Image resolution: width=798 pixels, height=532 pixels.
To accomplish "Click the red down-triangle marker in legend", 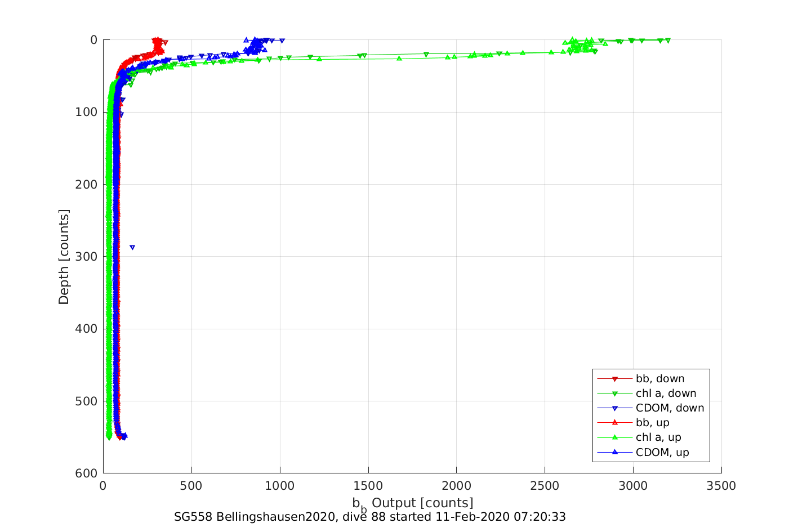I will (x=615, y=379).
